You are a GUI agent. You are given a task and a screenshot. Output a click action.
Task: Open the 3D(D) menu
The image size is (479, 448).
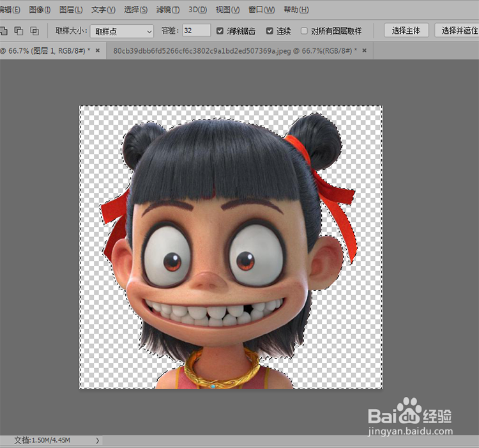[197, 10]
